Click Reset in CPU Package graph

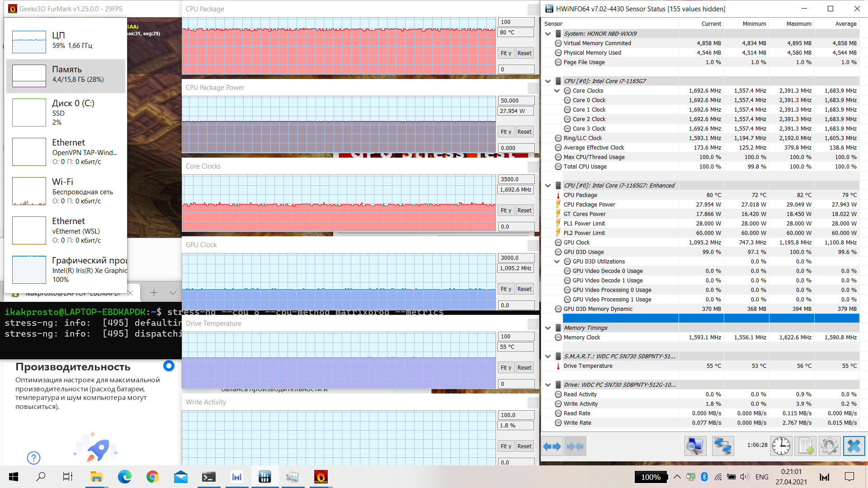point(524,53)
